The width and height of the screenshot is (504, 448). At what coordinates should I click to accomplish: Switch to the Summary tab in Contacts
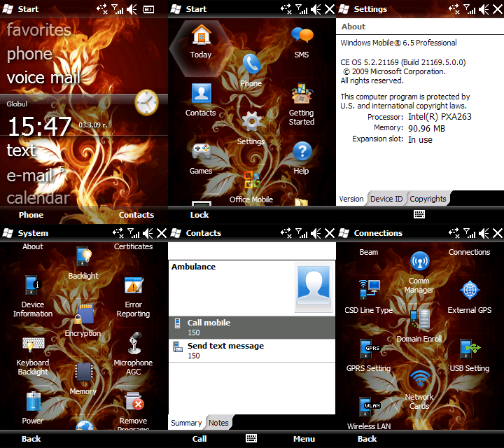tap(186, 423)
